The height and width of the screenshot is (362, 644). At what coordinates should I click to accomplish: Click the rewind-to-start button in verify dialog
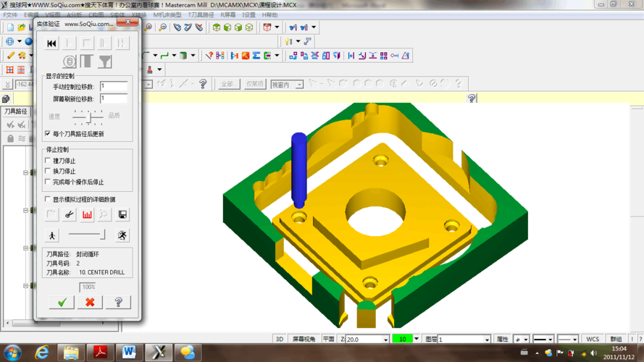[x=51, y=43]
